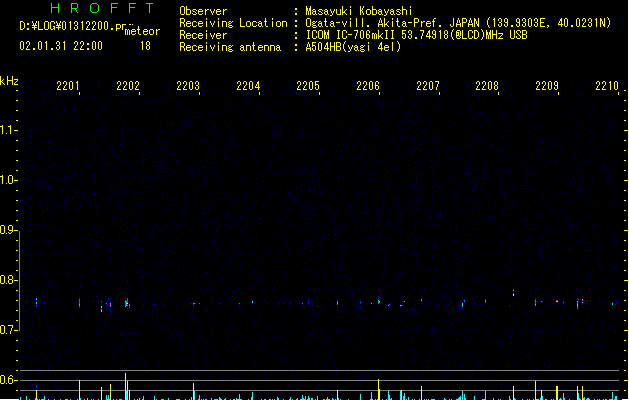Click the 0.7 kHz axis label
The image size is (629, 400).
8,330
